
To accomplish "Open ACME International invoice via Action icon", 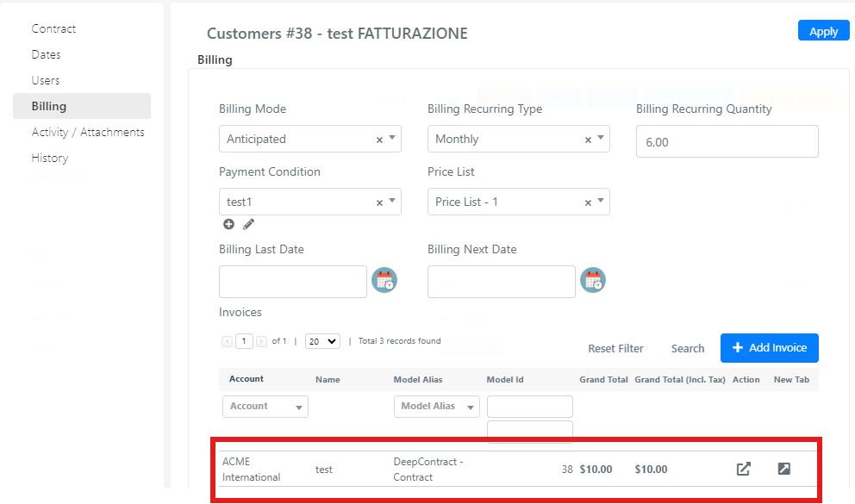I will [x=743, y=469].
